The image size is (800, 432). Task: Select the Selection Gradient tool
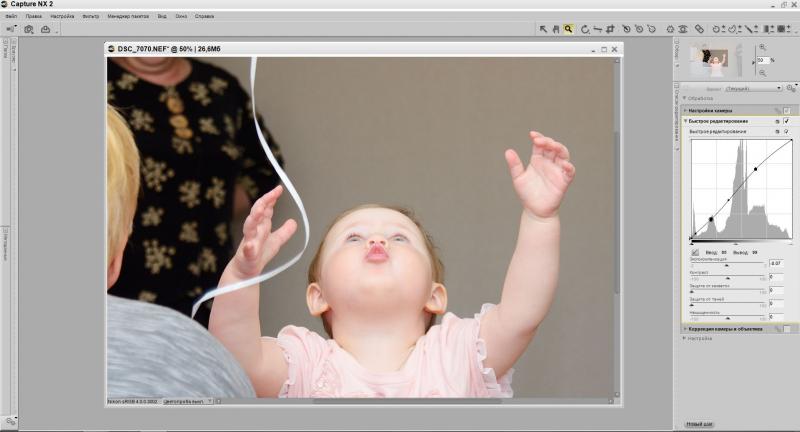(768, 30)
